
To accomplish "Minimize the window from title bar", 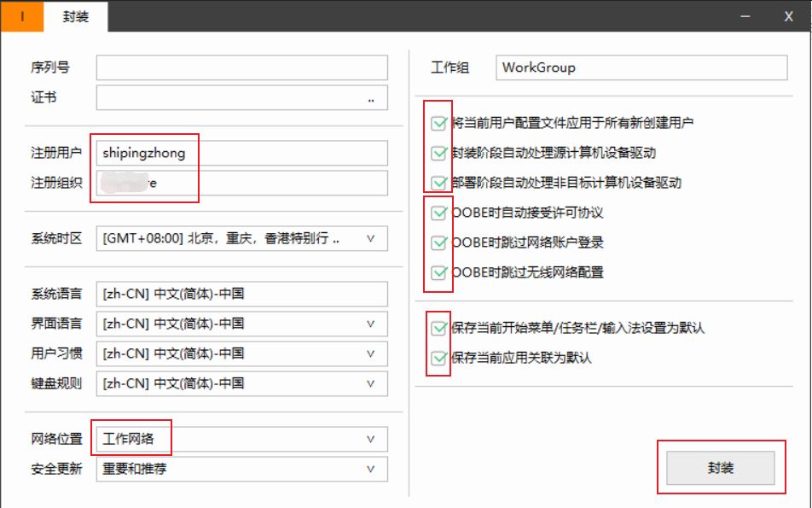I will tap(745, 16).
